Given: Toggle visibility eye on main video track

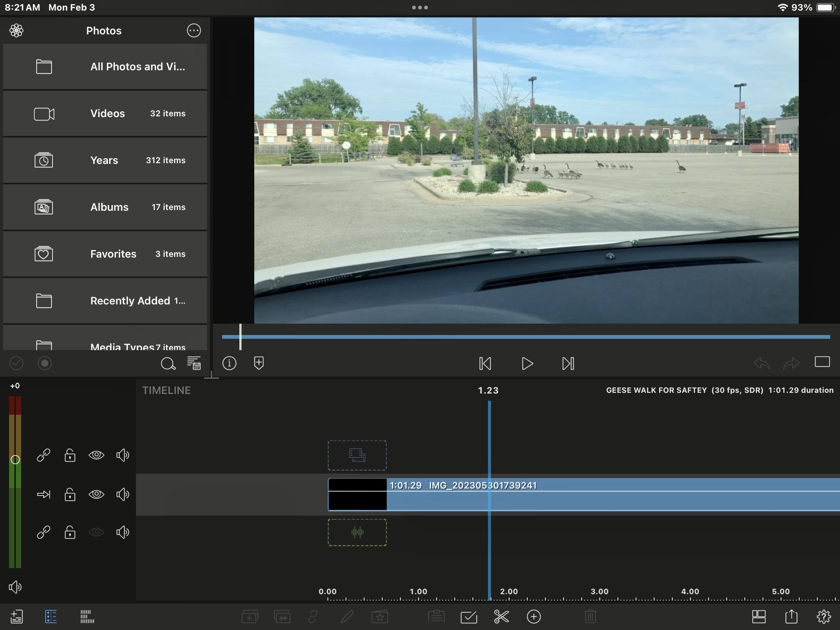Looking at the screenshot, I should pos(96,494).
